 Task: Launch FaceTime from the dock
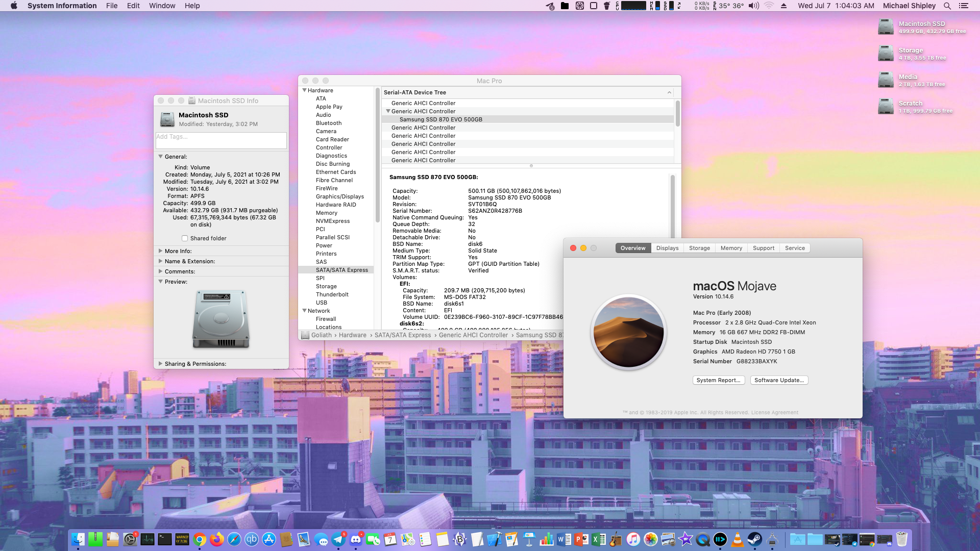373,539
